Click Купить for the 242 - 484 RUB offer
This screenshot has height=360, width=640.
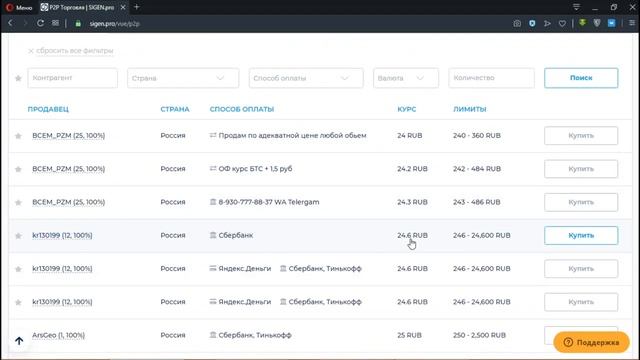pyautogui.click(x=581, y=169)
